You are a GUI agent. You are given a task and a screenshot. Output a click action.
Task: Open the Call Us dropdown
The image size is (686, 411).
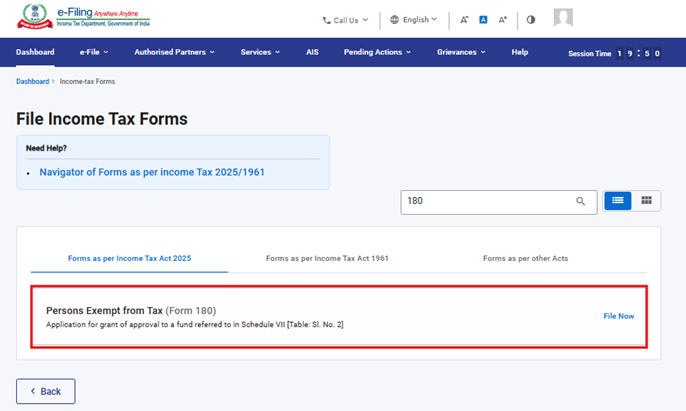pos(345,19)
